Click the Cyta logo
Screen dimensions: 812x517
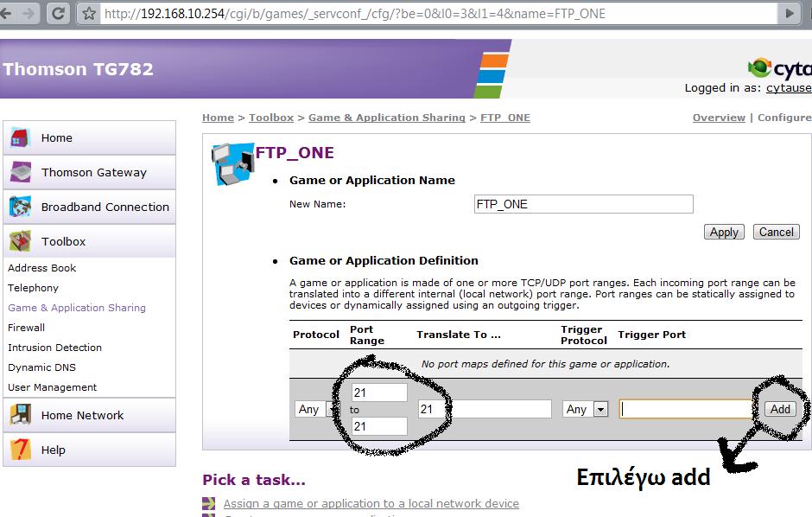click(x=779, y=67)
